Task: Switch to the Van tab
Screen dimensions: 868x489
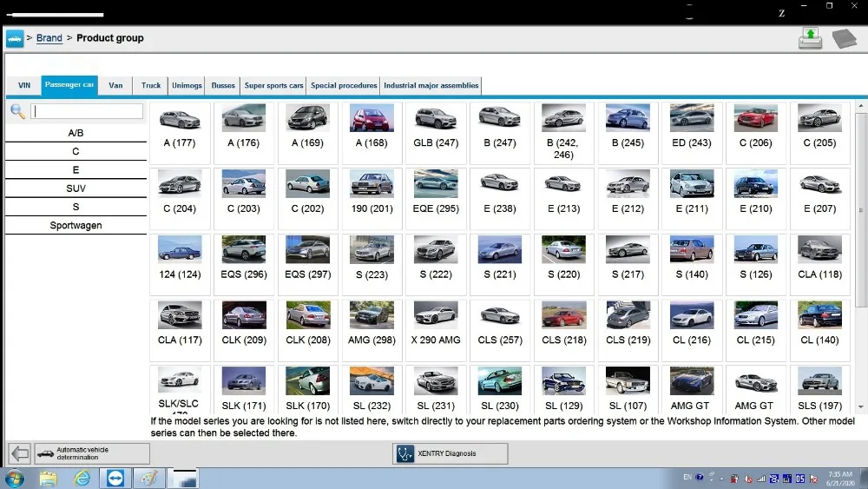Action: (115, 85)
